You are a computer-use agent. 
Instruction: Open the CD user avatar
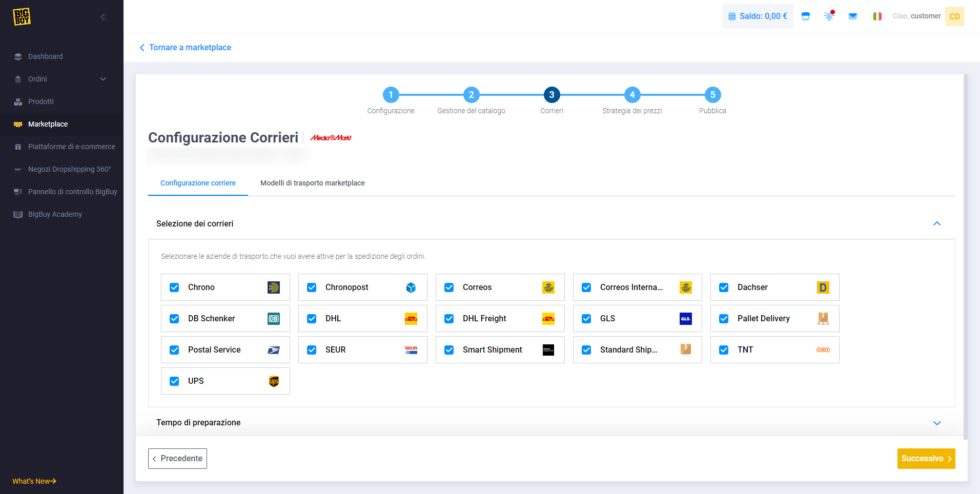tap(954, 16)
